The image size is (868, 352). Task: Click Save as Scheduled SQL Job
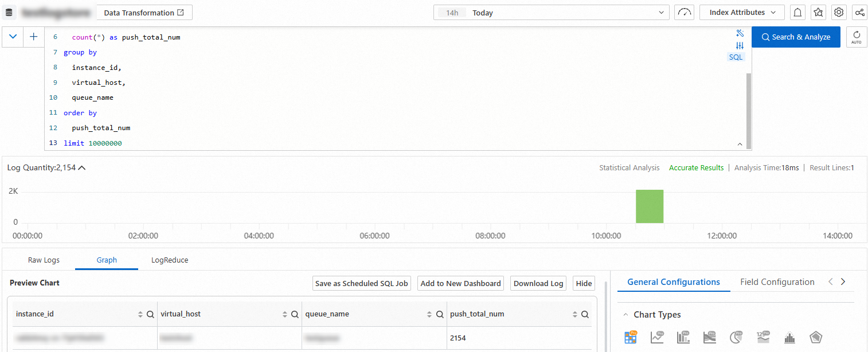click(362, 283)
